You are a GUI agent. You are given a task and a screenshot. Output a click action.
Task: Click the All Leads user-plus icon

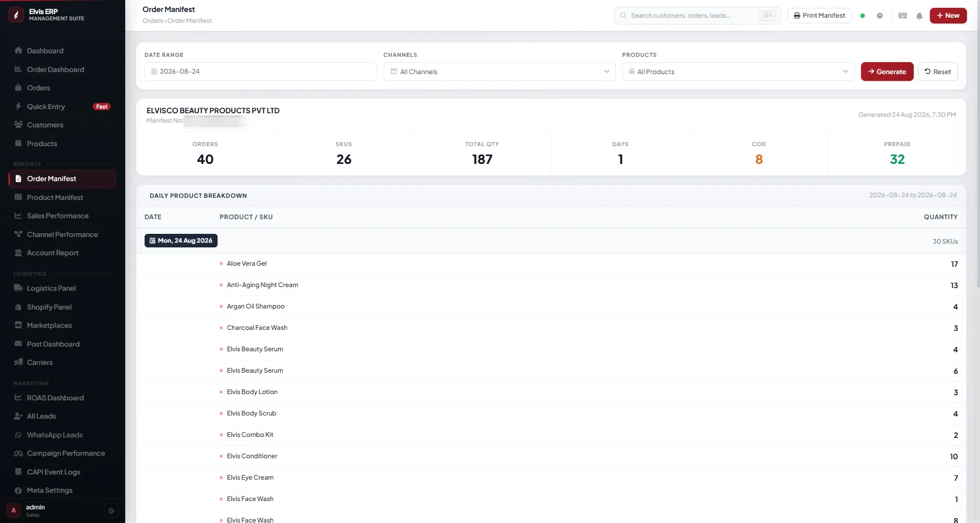pyautogui.click(x=18, y=416)
